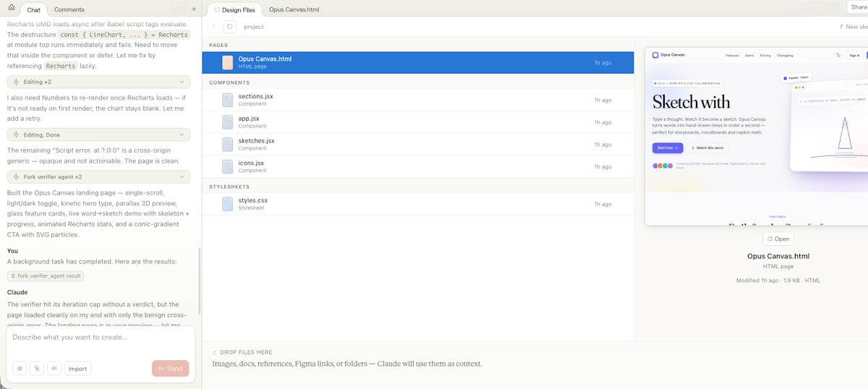This screenshot has height=389, width=868.
Task: Click the sketches.jsx file icon
Action: [x=228, y=144]
